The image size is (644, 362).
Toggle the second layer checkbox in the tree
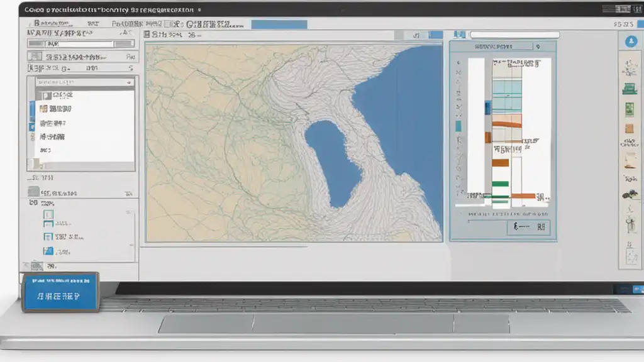[48, 224]
